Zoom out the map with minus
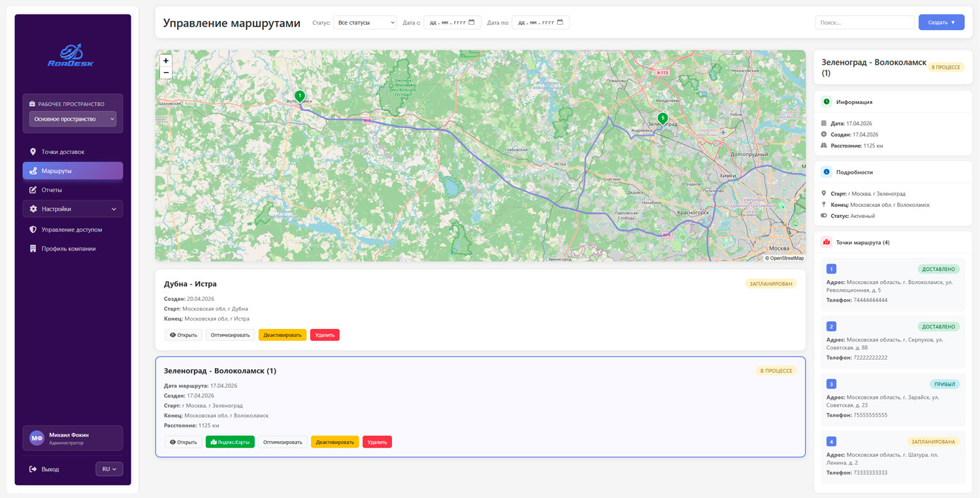The width and height of the screenshot is (980, 498). pyautogui.click(x=166, y=72)
